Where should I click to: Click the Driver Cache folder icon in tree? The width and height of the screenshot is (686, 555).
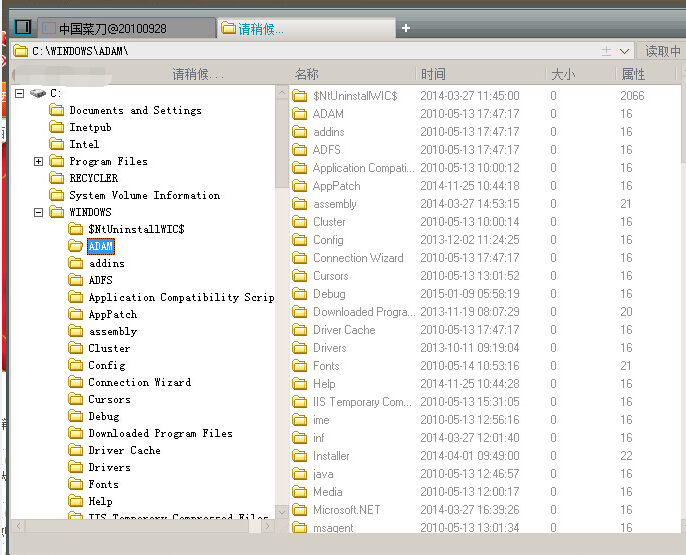(76, 450)
